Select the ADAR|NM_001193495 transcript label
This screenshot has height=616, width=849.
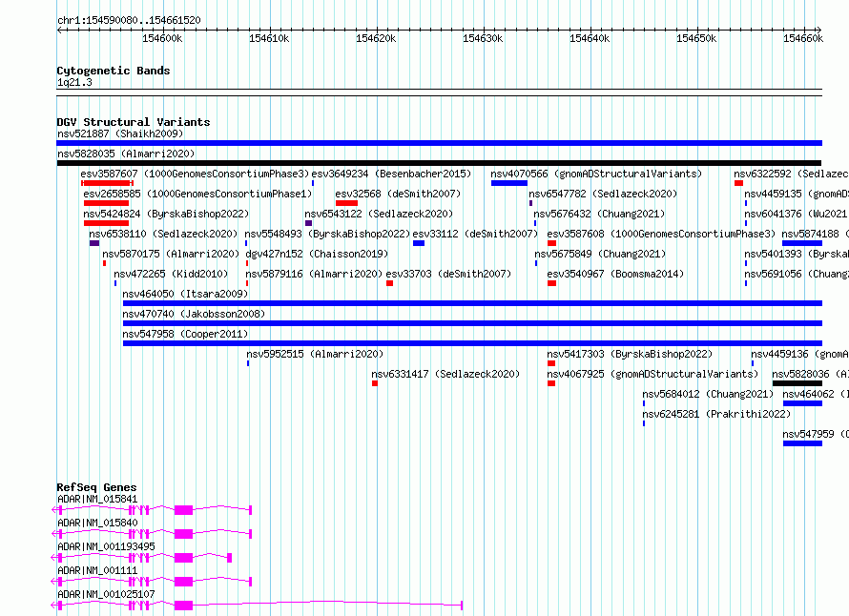tap(106, 546)
